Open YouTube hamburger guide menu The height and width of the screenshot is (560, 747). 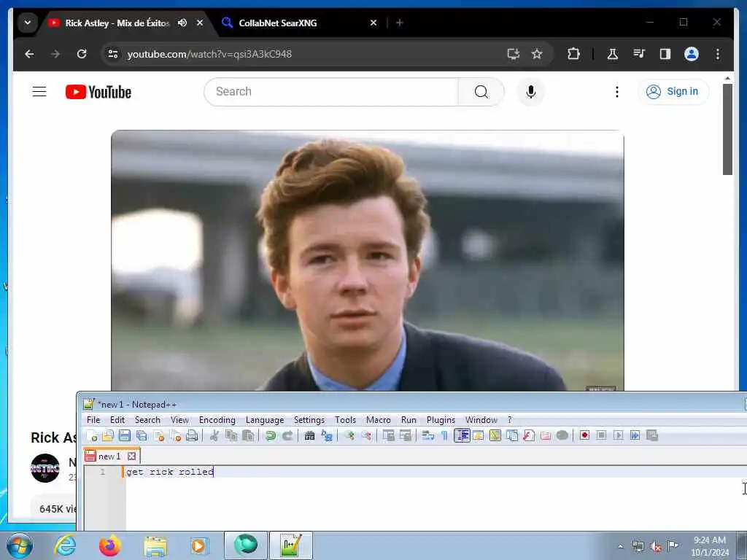[39, 91]
